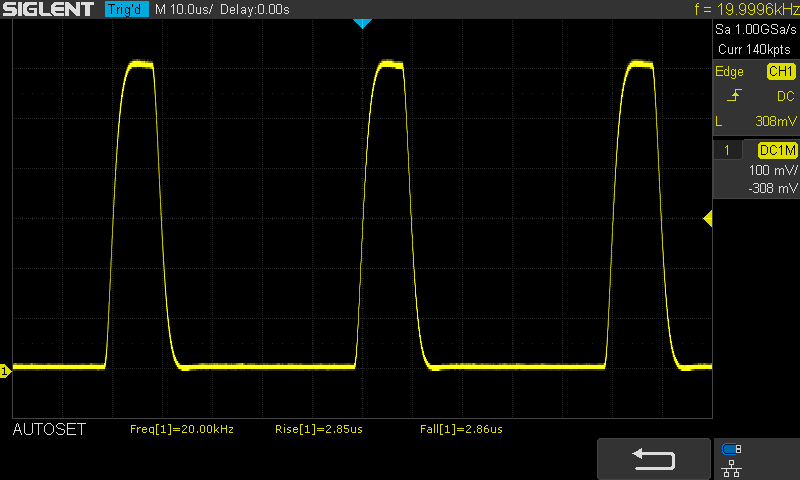Click the Fall[1]=2.86us measurement

pyautogui.click(x=461, y=429)
